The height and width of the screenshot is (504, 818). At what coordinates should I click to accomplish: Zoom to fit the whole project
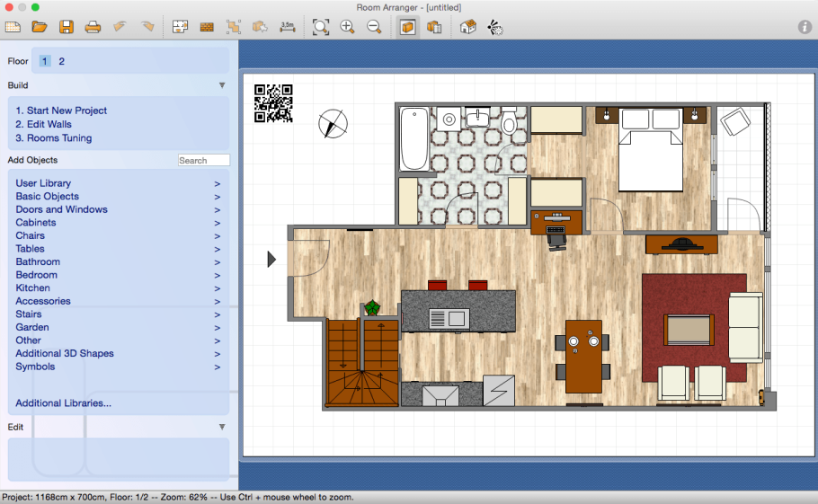coord(321,27)
